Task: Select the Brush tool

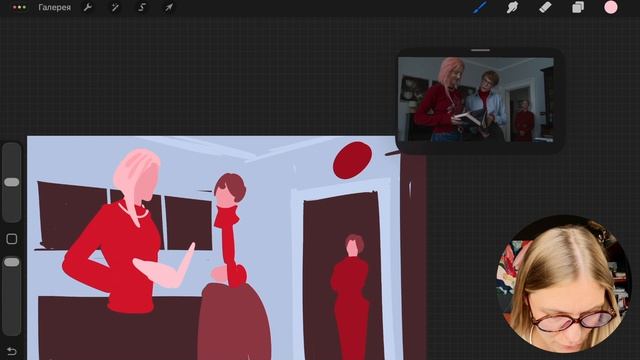Action: 480,7
